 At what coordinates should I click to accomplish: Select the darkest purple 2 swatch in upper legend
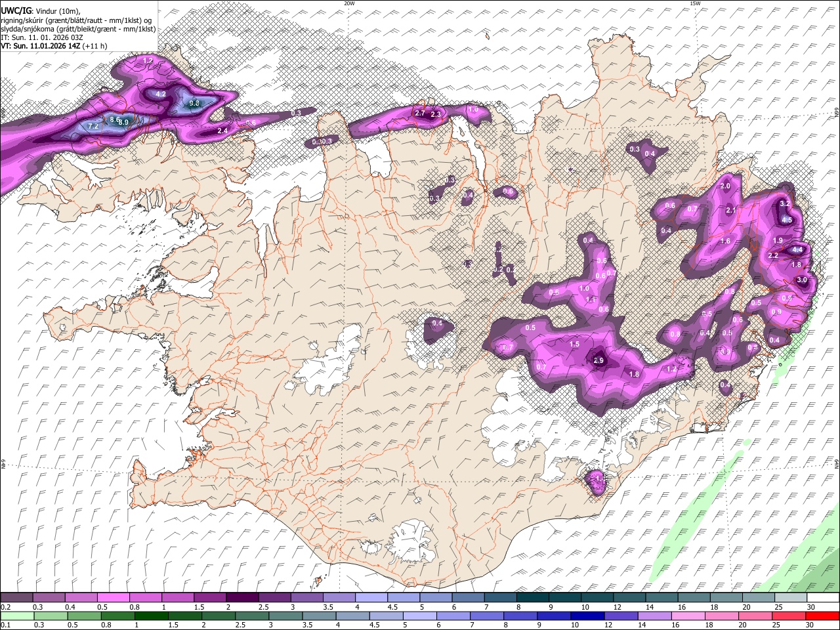[242, 598]
